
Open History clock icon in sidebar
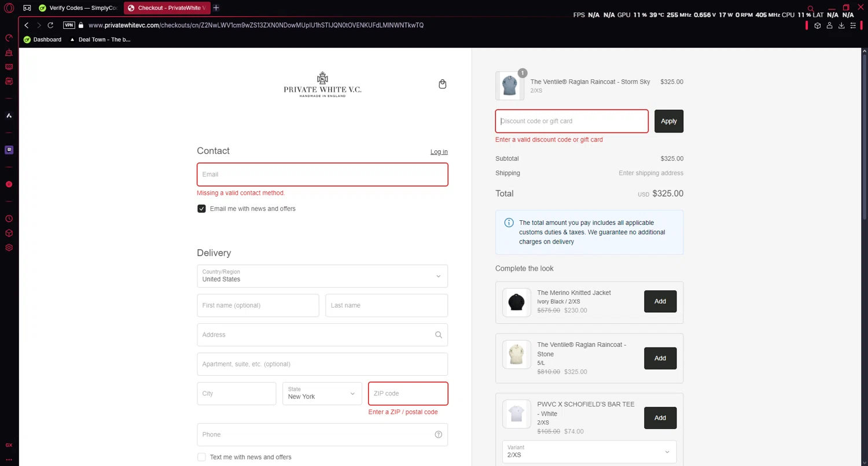[9, 219]
